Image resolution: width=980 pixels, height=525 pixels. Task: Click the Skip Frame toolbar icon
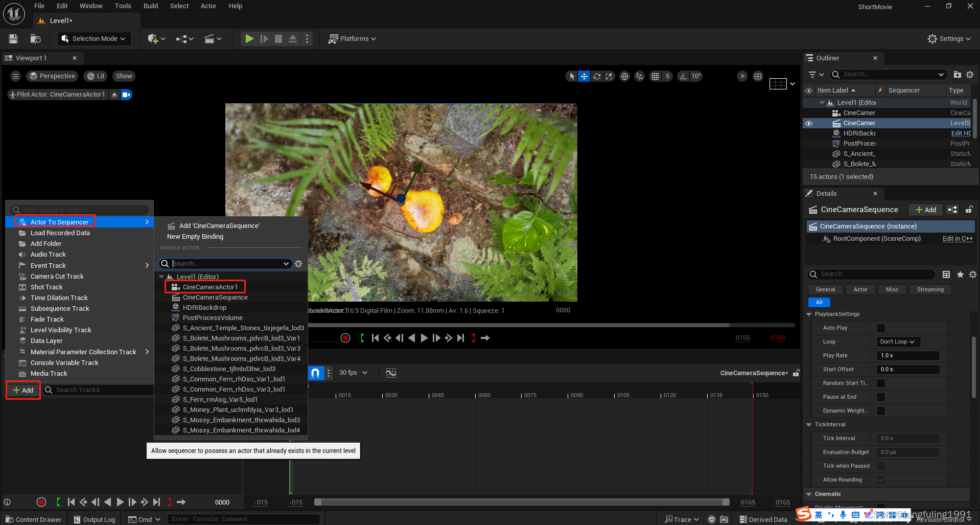(264, 39)
